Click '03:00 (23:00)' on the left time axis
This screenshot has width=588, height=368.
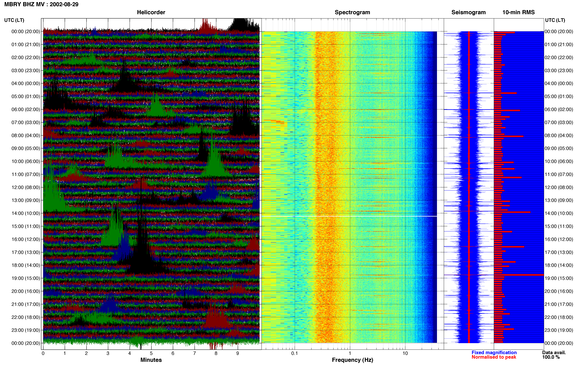[x=26, y=71]
